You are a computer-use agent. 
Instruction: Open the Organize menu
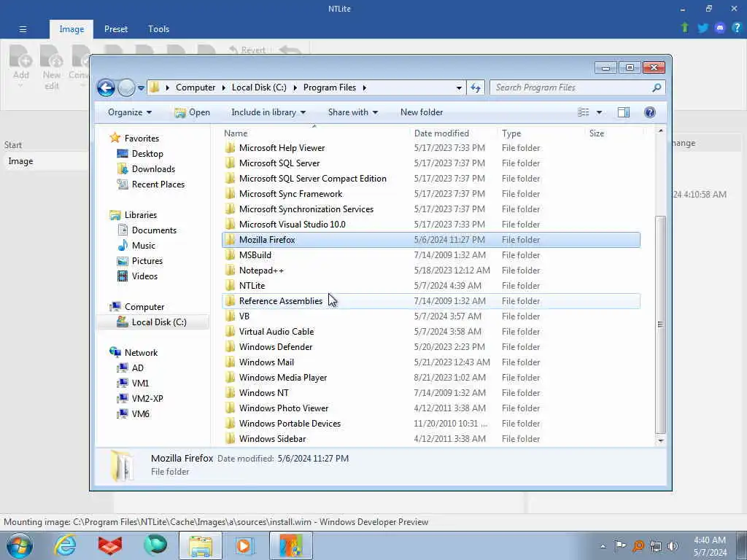130,112
